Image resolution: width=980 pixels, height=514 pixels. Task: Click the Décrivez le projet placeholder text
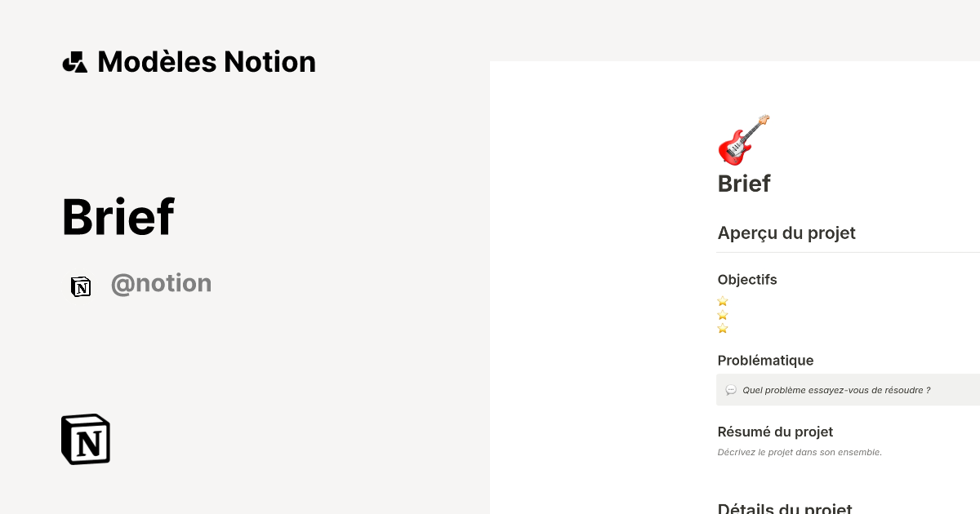pos(800,452)
